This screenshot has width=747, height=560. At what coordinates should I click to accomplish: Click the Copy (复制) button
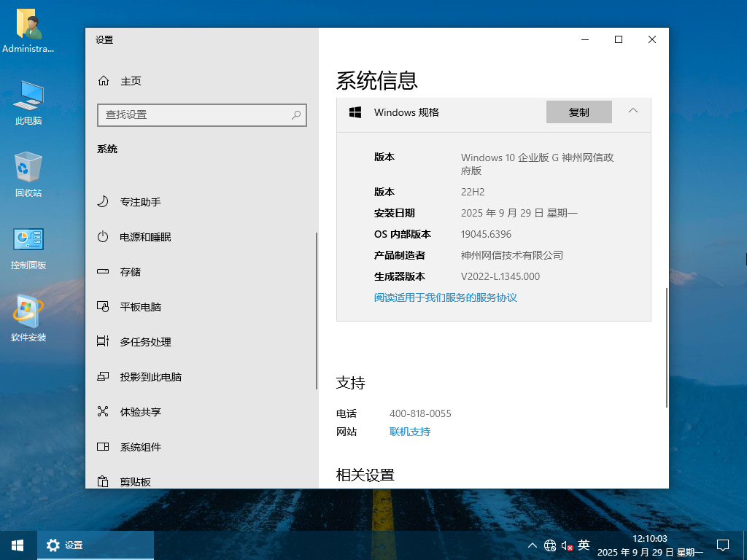(578, 112)
